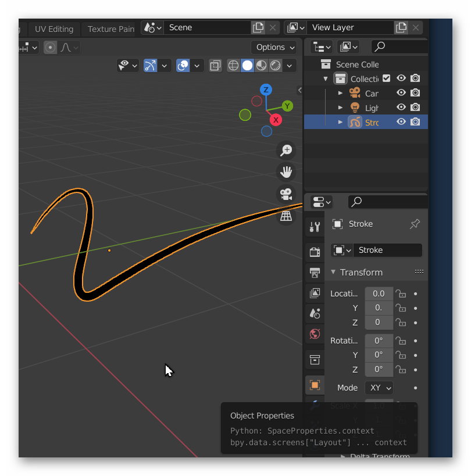Create a new scene with the copy icon
Image resolution: width=471 pixels, height=476 pixels.
tap(258, 28)
